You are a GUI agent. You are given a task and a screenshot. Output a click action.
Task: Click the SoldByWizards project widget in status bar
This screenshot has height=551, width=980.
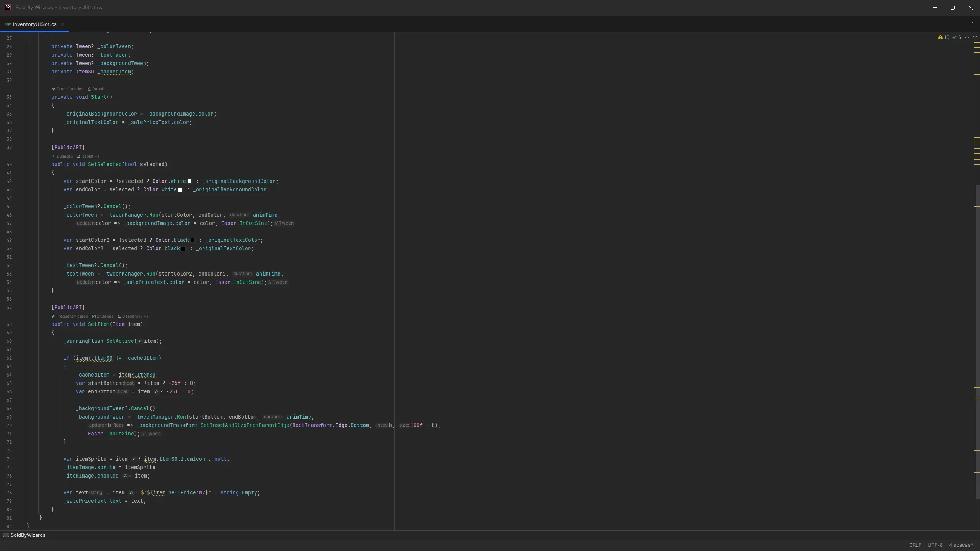24,535
